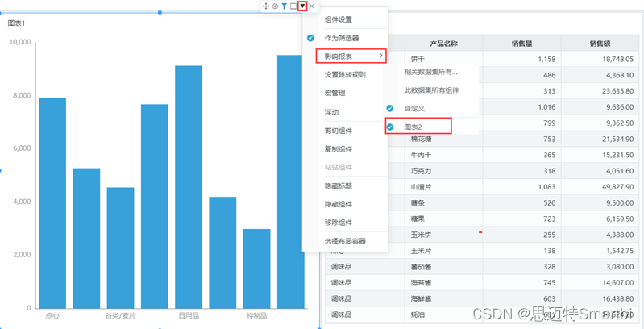Click the bar above 点心 label
Viewport: 644px width, 329px height.
click(52, 203)
